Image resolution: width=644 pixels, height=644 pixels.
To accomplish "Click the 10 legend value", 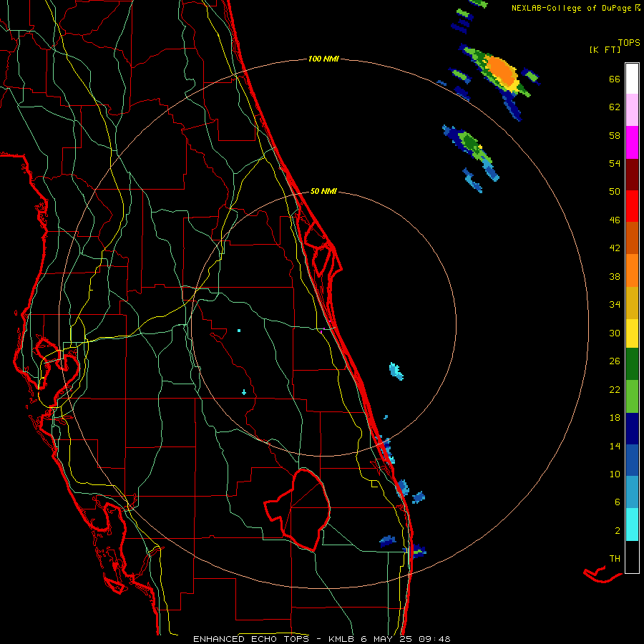I will pyautogui.click(x=615, y=474).
